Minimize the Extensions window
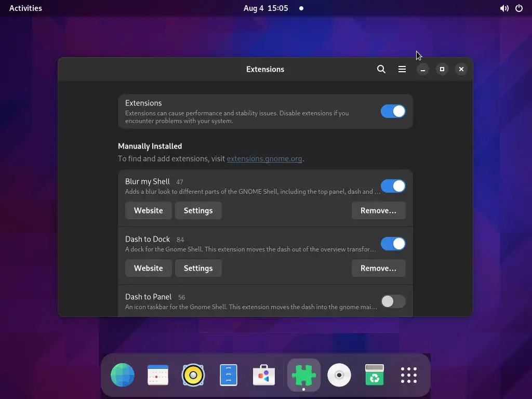 pyautogui.click(x=423, y=69)
